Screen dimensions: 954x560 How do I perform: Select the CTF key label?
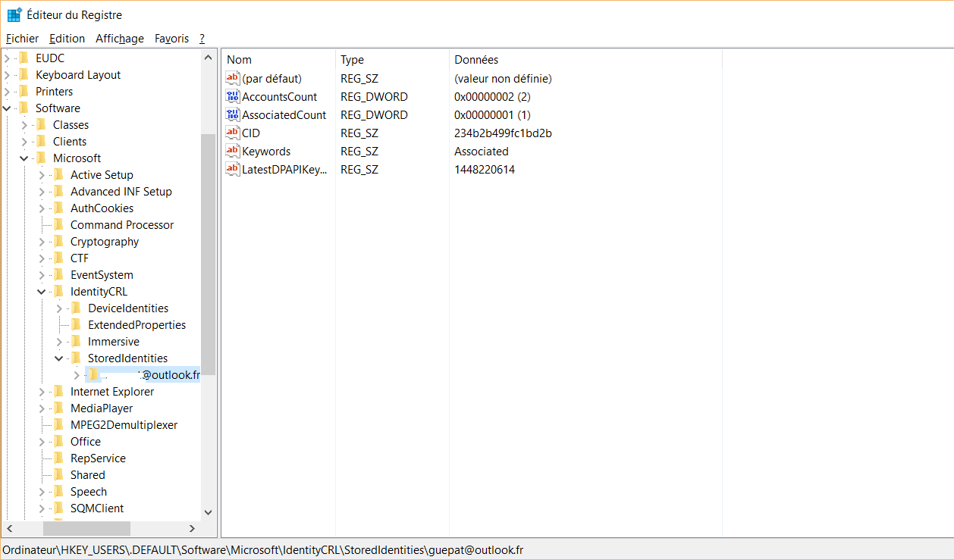coord(80,258)
